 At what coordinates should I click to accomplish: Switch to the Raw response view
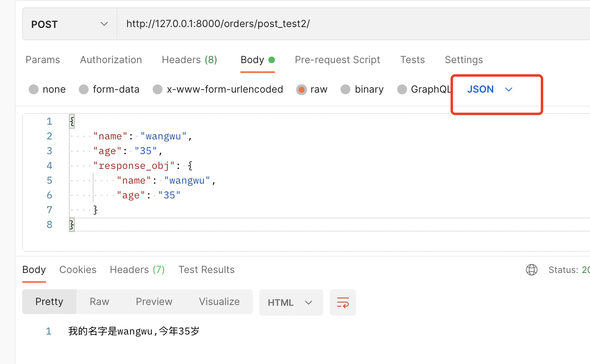tap(99, 301)
